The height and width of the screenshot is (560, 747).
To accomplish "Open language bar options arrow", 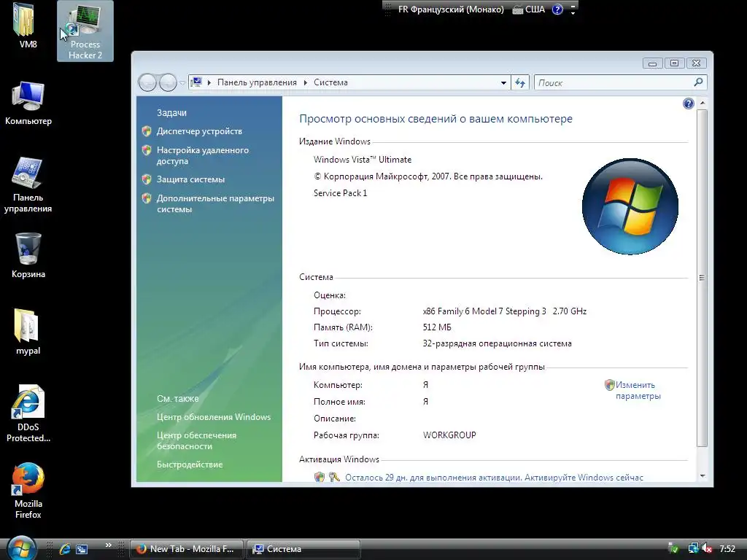I will coord(573,13).
